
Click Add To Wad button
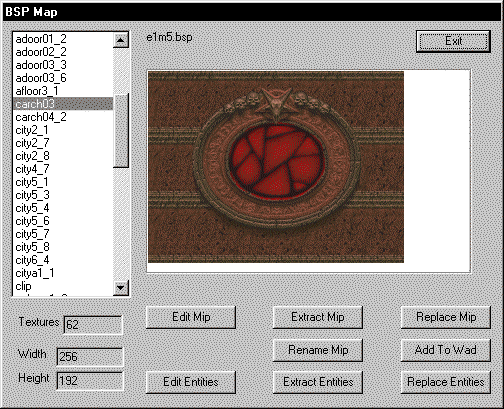click(446, 350)
